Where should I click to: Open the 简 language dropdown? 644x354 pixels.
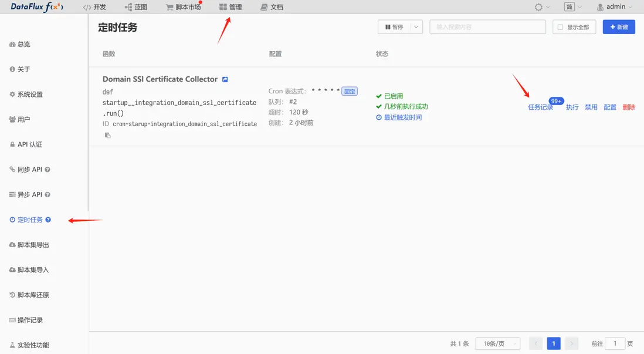574,7
